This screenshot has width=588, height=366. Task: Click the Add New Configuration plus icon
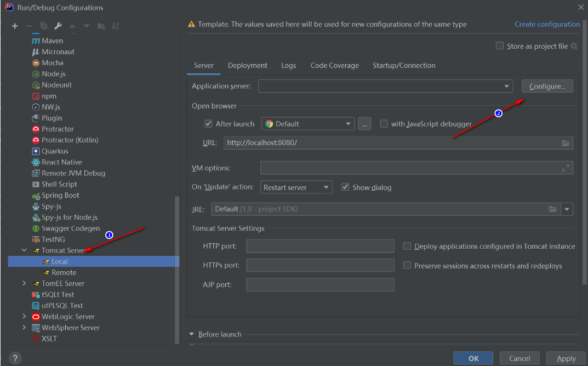(15, 26)
